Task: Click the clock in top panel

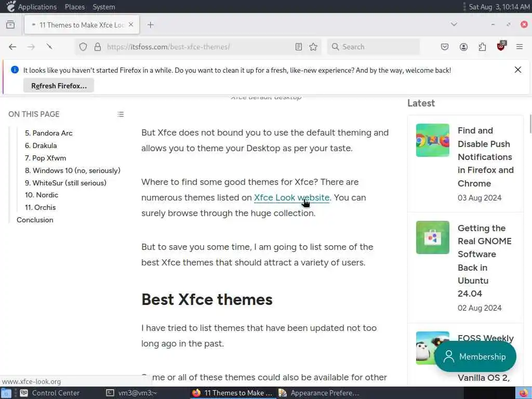Action: coord(499,7)
